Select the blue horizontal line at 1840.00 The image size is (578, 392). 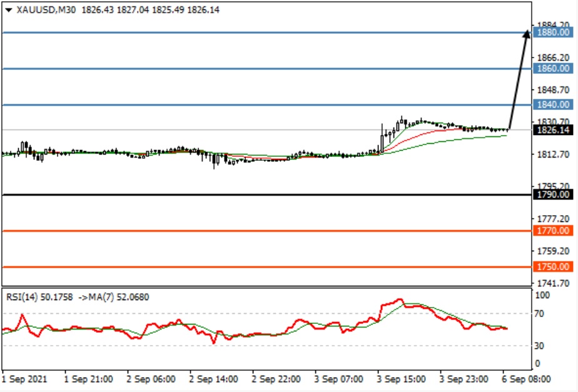tap(267, 105)
